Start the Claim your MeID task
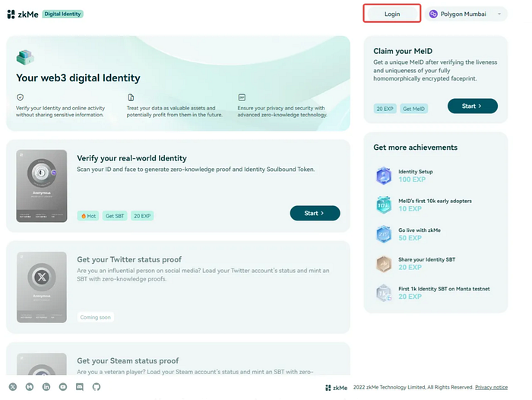The height and width of the screenshot is (400, 532). [x=473, y=106]
